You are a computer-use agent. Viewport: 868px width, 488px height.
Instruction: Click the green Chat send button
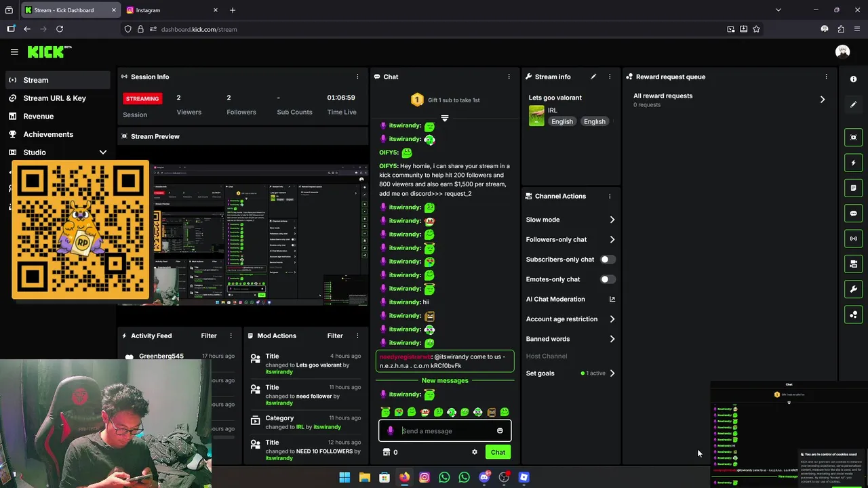[498, 452]
